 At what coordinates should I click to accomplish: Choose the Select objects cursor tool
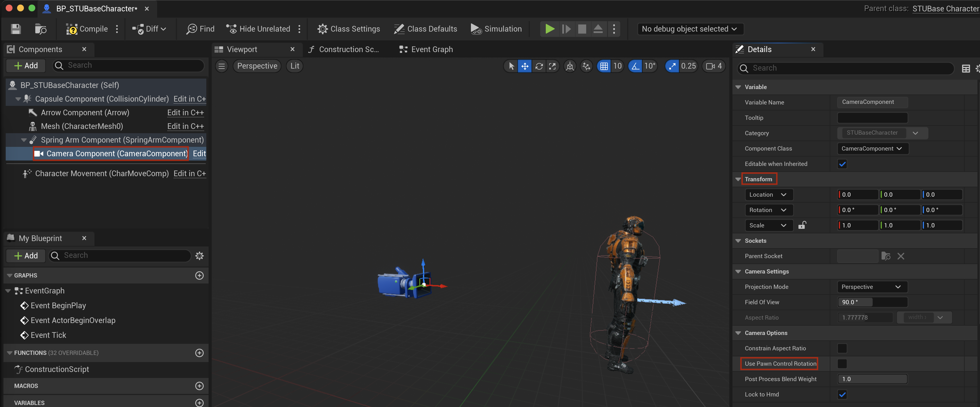pos(511,66)
